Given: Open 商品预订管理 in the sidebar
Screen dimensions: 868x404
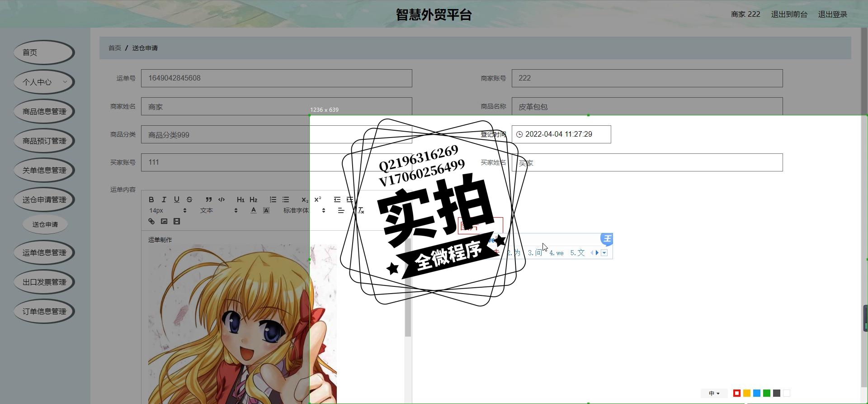Looking at the screenshot, I should point(44,141).
